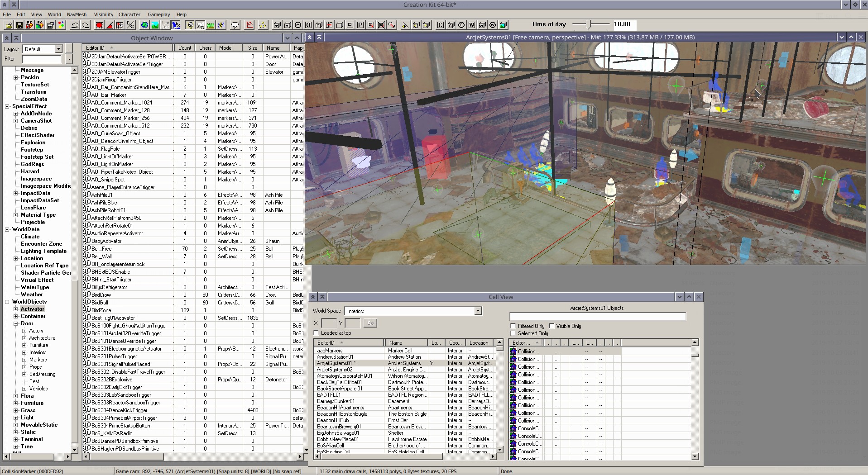
Task: Click the crossed-out box toolbar icon
Action: [x=381, y=25]
